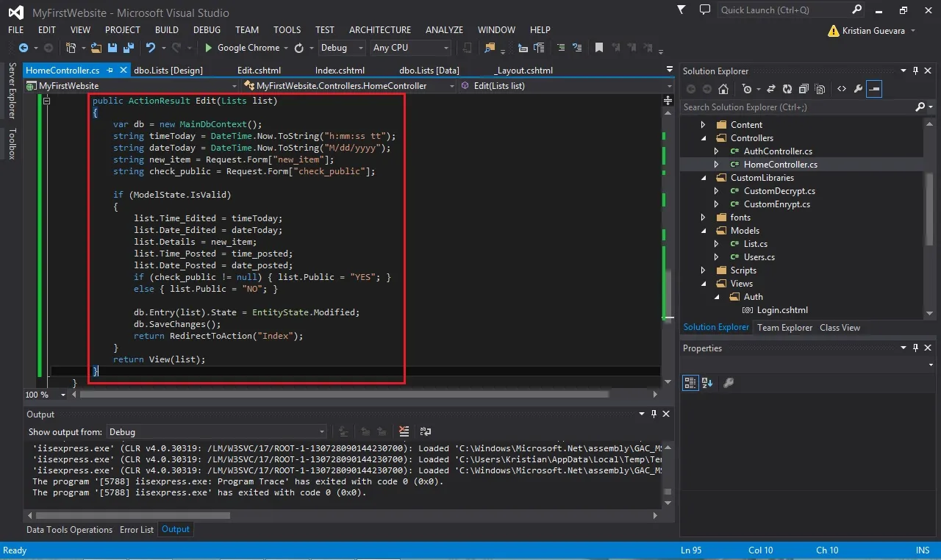Toggle Preview Selected Items in Solution Explorer
The width and height of the screenshot is (941, 560).
click(x=874, y=89)
